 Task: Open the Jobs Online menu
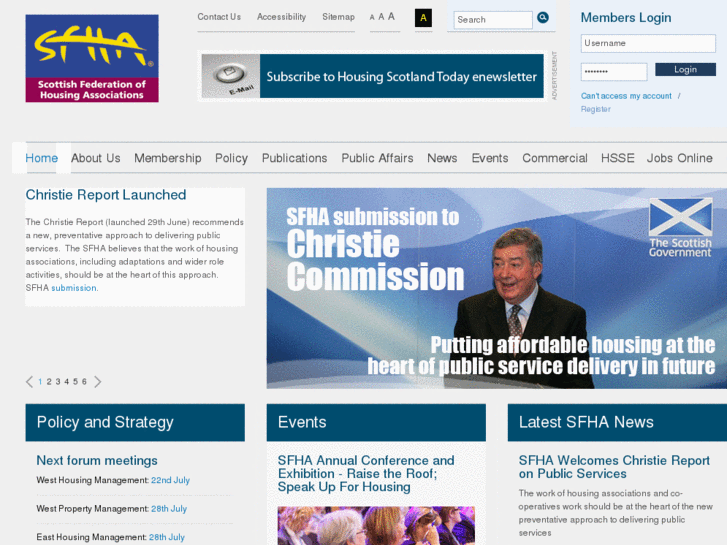[680, 158]
